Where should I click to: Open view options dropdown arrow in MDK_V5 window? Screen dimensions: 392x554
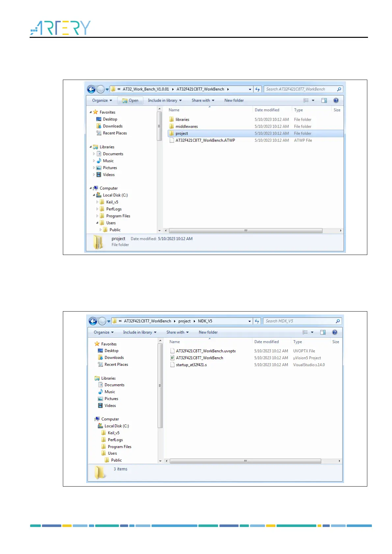(x=312, y=332)
